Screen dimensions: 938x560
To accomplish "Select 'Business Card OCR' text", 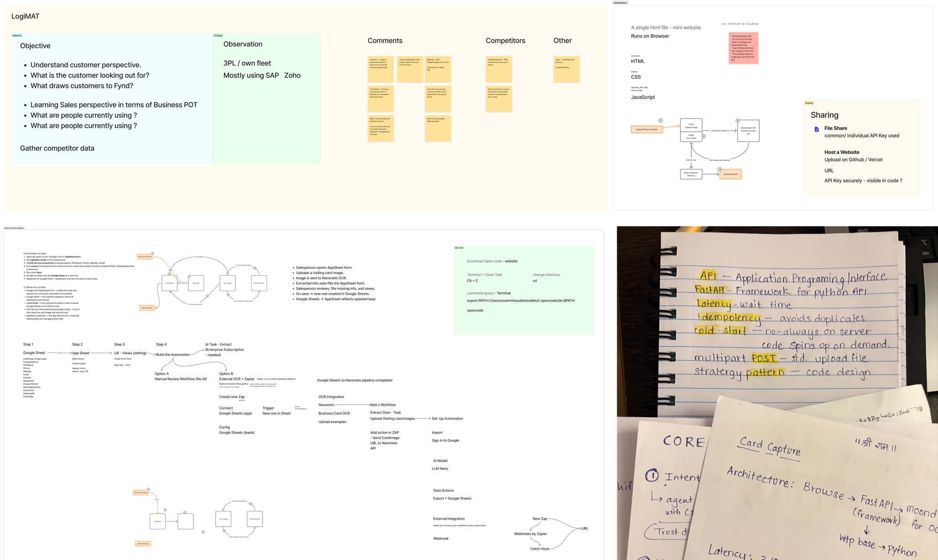I will click(334, 414).
